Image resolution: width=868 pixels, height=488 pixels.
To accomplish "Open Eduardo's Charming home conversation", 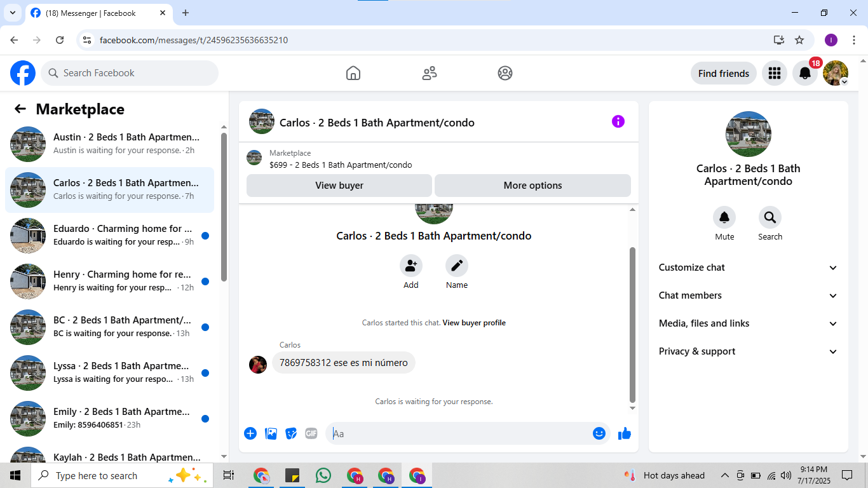I will point(109,236).
